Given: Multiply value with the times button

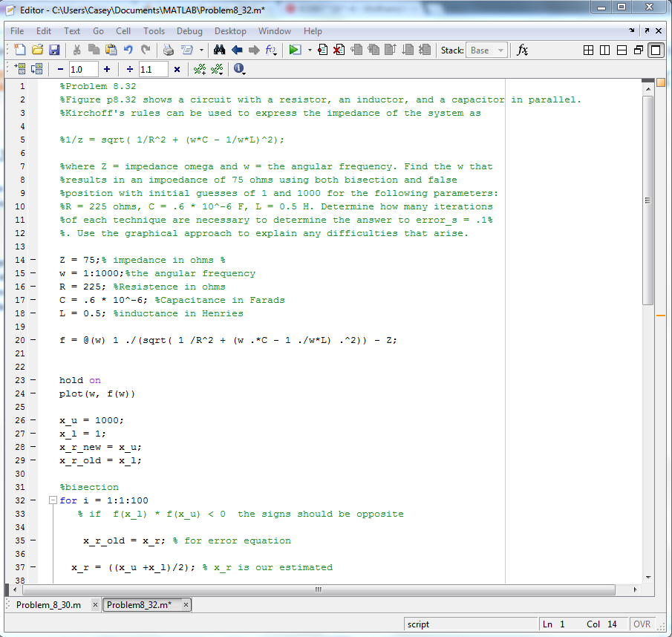Looking at the screenshot, I should (177, 69).
